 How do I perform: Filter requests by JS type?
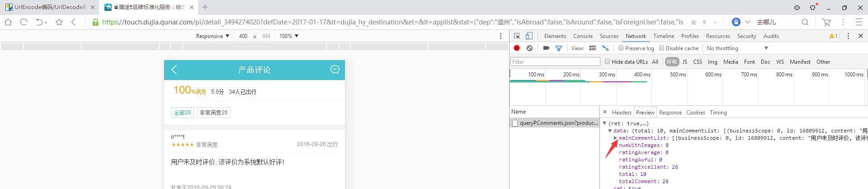(x=684, y=62)
